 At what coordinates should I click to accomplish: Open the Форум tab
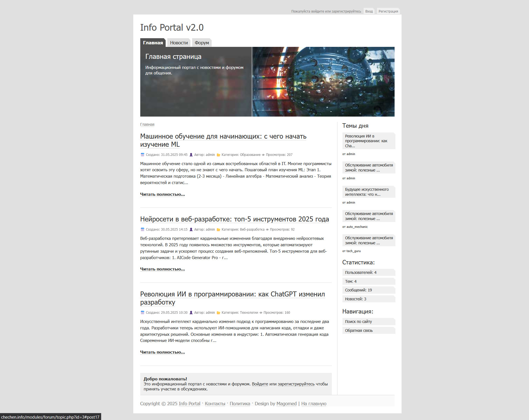202,43
